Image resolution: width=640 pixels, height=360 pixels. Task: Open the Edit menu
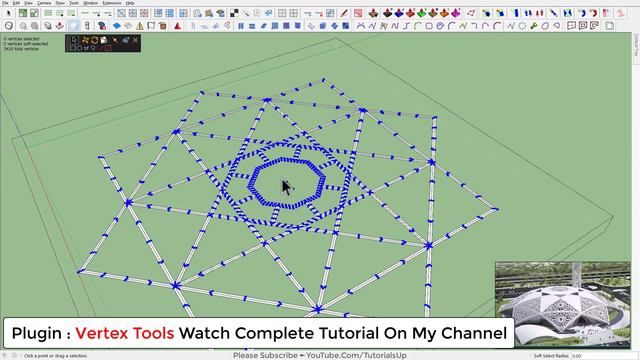pyautogui.click(x=16, y=3)
